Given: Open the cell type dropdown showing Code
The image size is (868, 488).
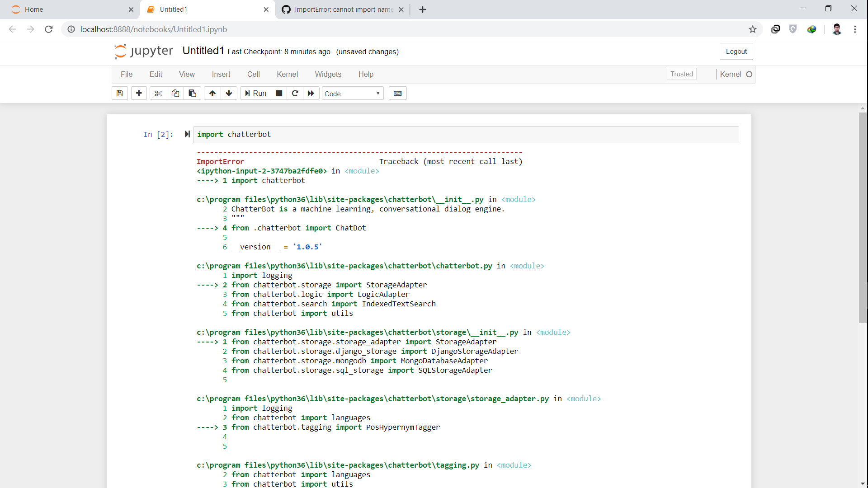Looking at the screenshot, I should point(352,94).
